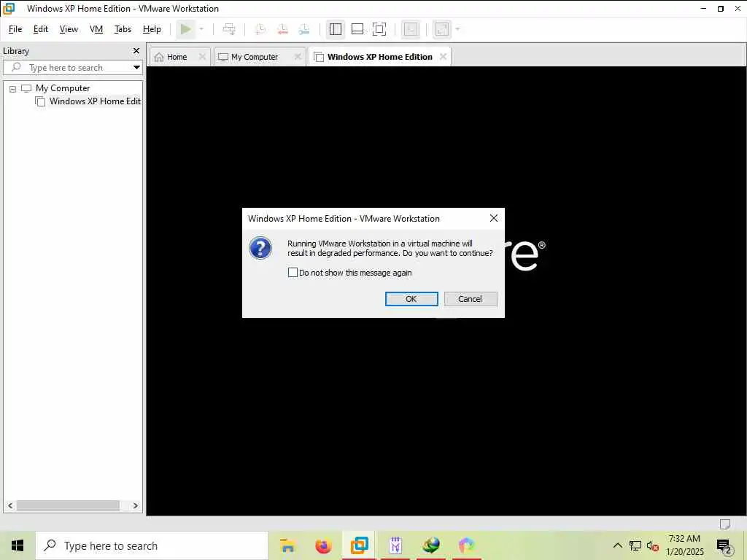Click the Library scrollbar left arrow
Viewport: 747px width, 560px height.
pyautogui.click(x=10, y=505)
